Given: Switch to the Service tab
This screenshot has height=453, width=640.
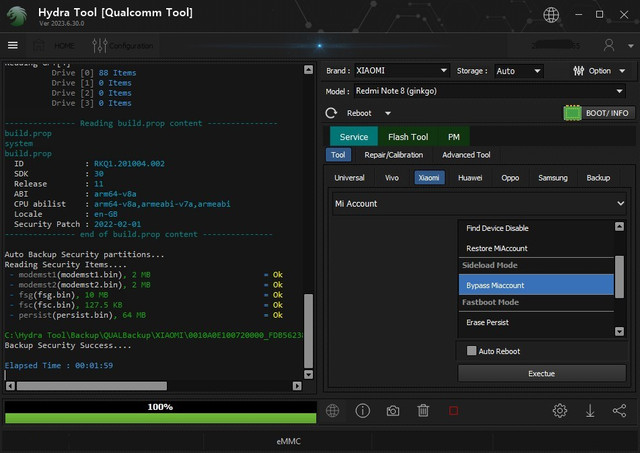Looking at the screenshot, I should click(353, 137).
